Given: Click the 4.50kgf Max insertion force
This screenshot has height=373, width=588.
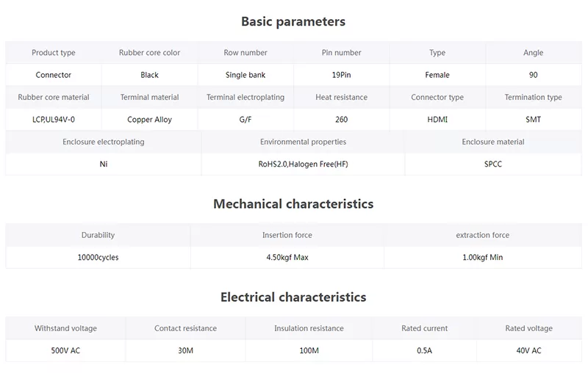Looking at the screenshot, I should 287,257.
